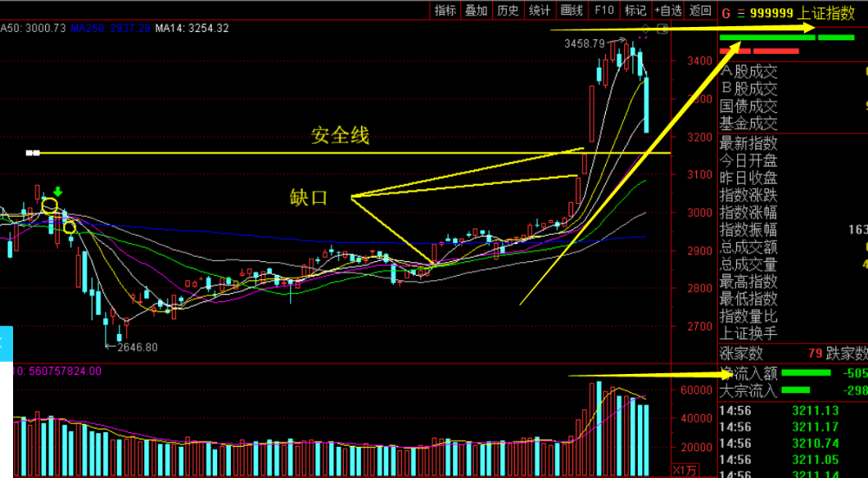
Task: Click the 净流入额 label
Action: click(748, 373)
